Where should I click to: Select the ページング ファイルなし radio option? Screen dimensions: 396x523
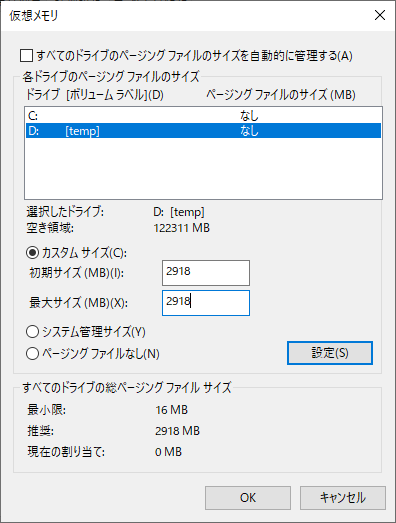(32, 353)
